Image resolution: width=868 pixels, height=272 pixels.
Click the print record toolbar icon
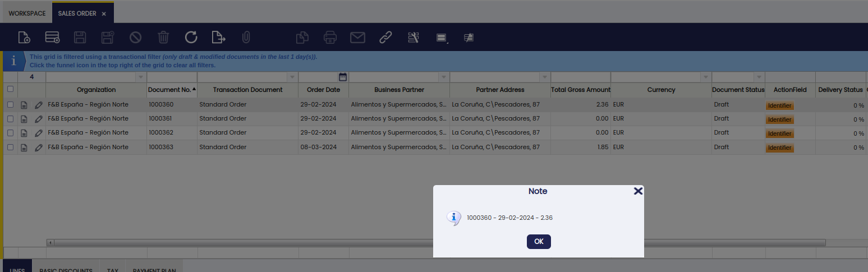click(x=330, y=38)
